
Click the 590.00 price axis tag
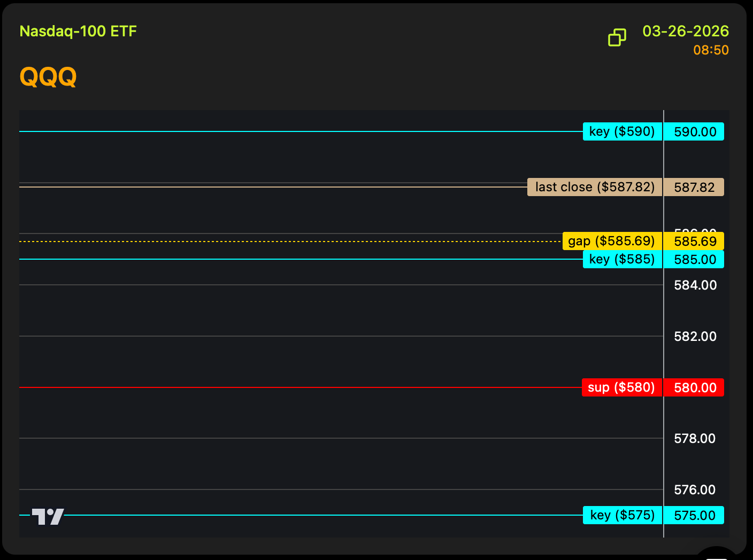(x=694, y=131)
